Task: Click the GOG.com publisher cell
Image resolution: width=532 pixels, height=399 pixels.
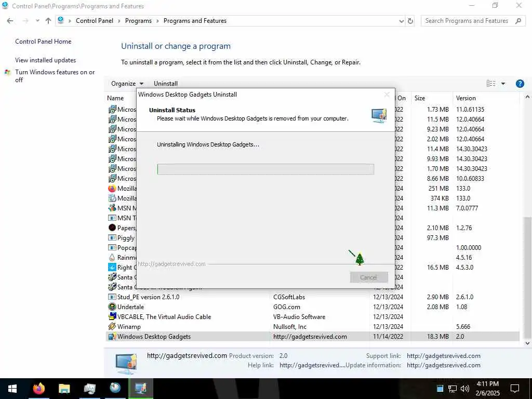Action: coord(287,307)
